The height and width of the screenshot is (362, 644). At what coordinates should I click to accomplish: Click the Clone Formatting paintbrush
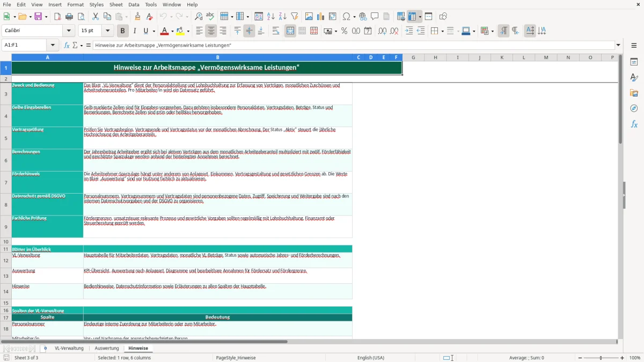(137, 17)
